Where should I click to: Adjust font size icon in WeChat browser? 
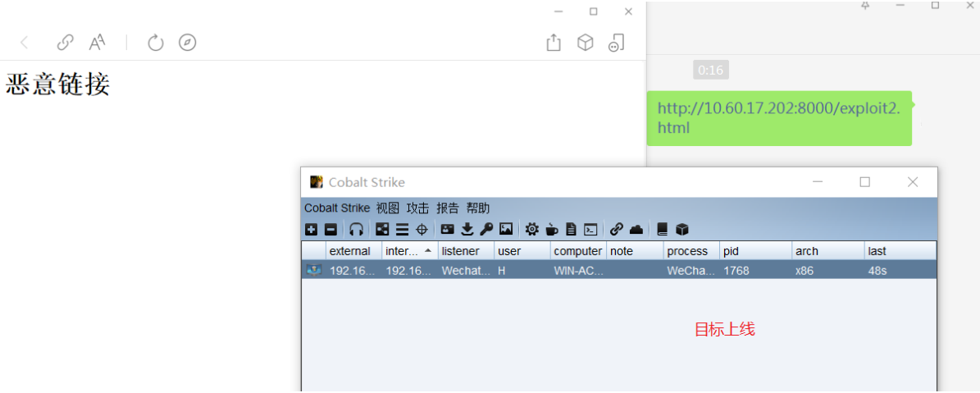point(97,43)
